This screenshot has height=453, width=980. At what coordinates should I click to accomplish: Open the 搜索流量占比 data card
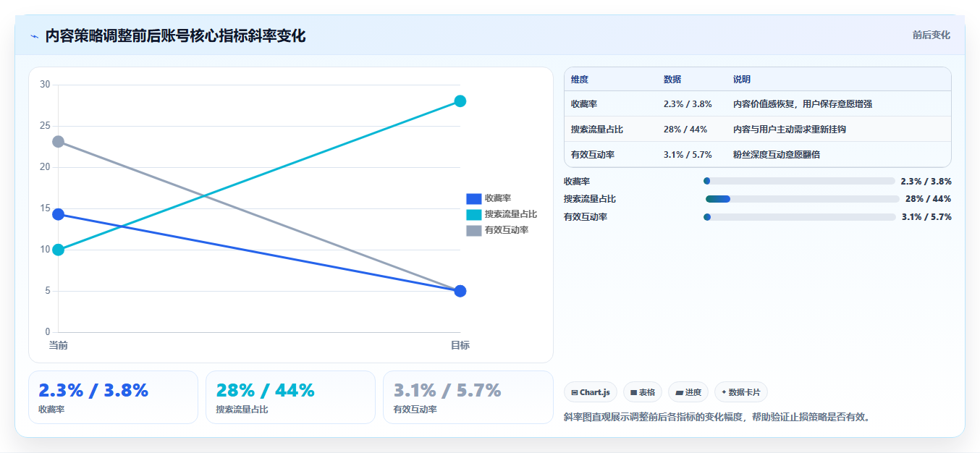pos(290,397)
